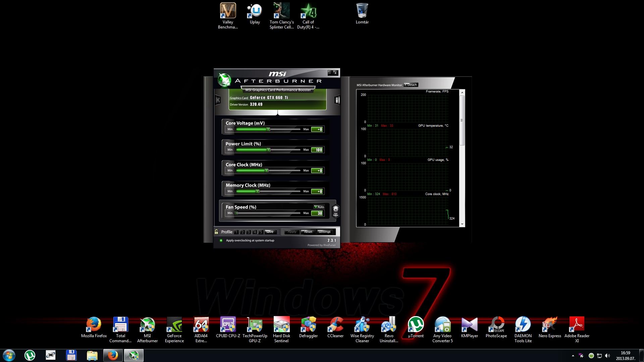Click the GPU temperature graph label
The image size is (644, 362).
click(x=433, y=126)
